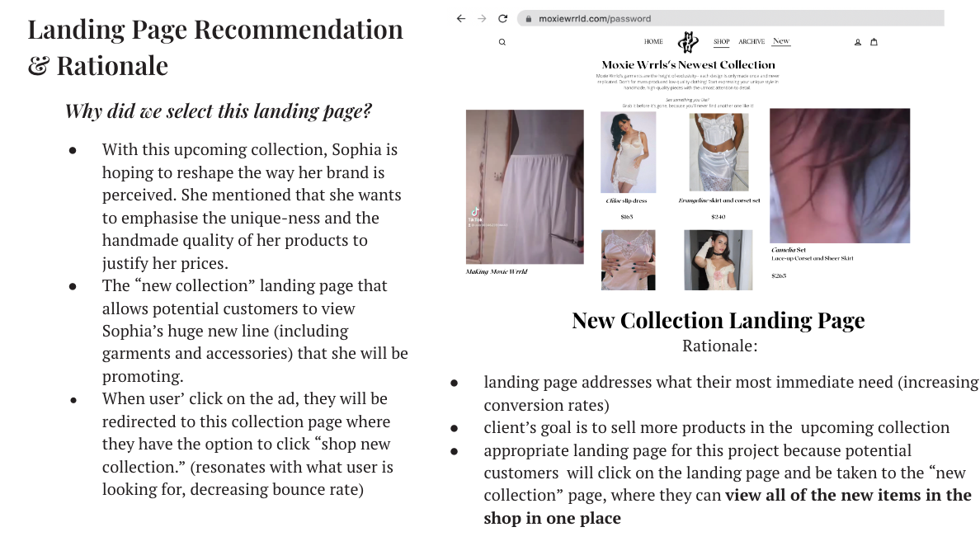Viewport: 980px width, 546px height.
Task: Click the Evangeline skirt and corset photo
Action: 719,153
